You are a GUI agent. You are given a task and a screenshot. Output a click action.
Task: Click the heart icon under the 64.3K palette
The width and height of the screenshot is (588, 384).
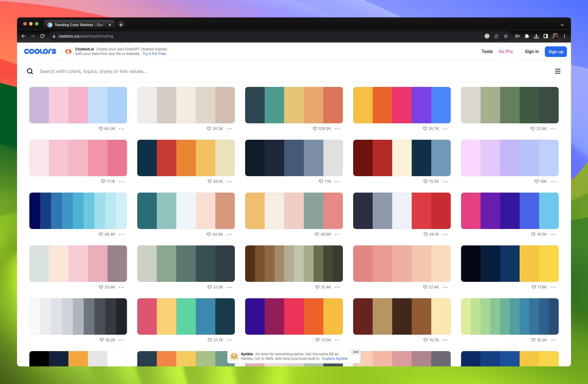(100, 129)
